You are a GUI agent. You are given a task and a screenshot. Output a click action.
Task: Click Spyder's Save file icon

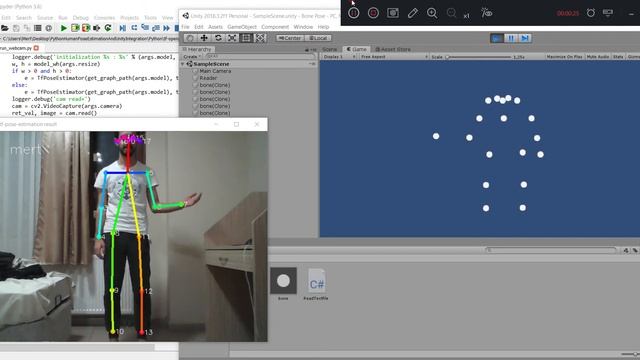point(16,28)
